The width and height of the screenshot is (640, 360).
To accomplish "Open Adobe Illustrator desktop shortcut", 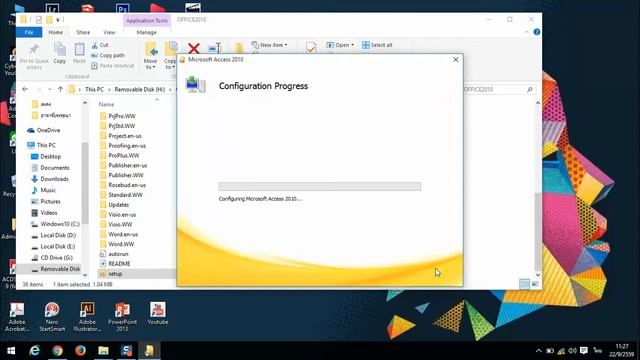I will click(x=87, y=317).
